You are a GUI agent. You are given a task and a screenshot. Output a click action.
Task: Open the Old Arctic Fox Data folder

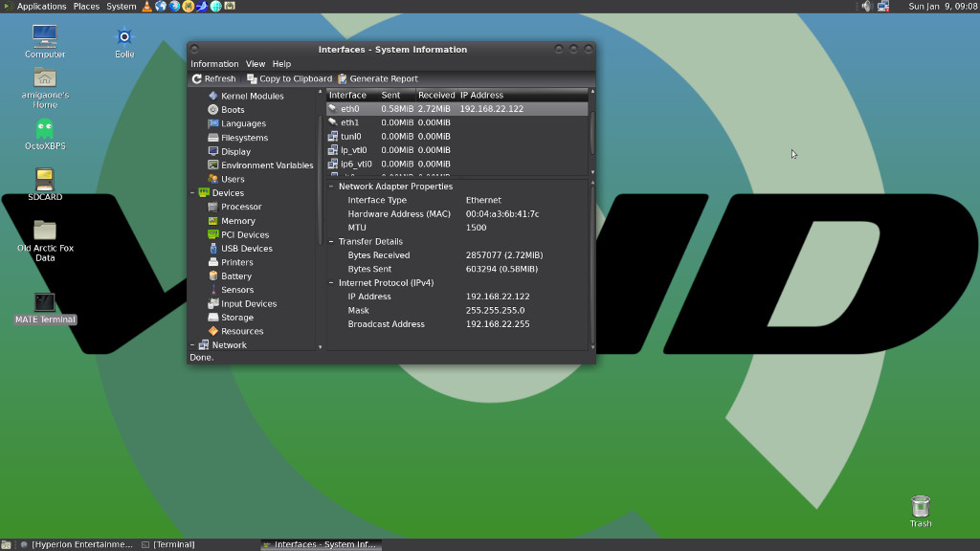coord(45,240)
